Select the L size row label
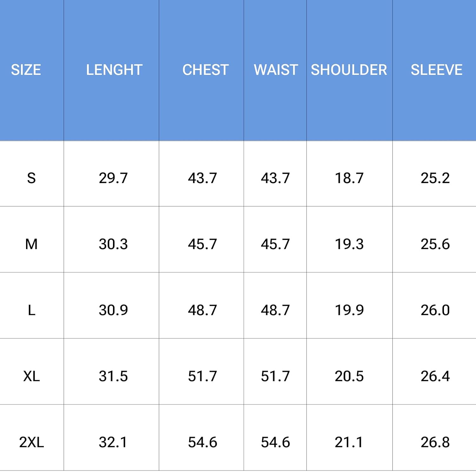The width and height of the screenshot is (476, 476). tap(31, 310)
